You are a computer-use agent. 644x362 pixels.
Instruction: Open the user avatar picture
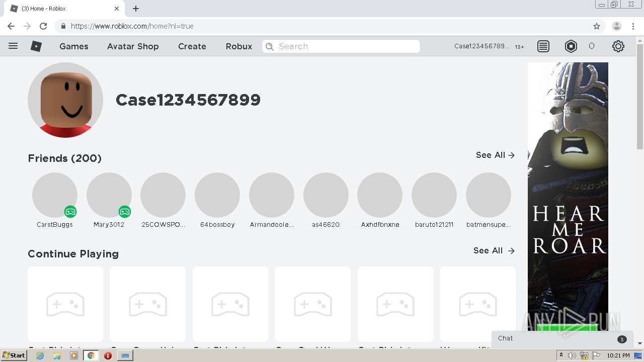[65, 100]
